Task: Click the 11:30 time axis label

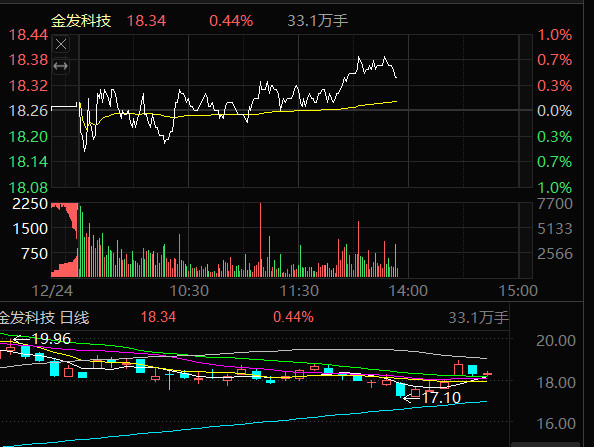Action: [x=299, y=291]
